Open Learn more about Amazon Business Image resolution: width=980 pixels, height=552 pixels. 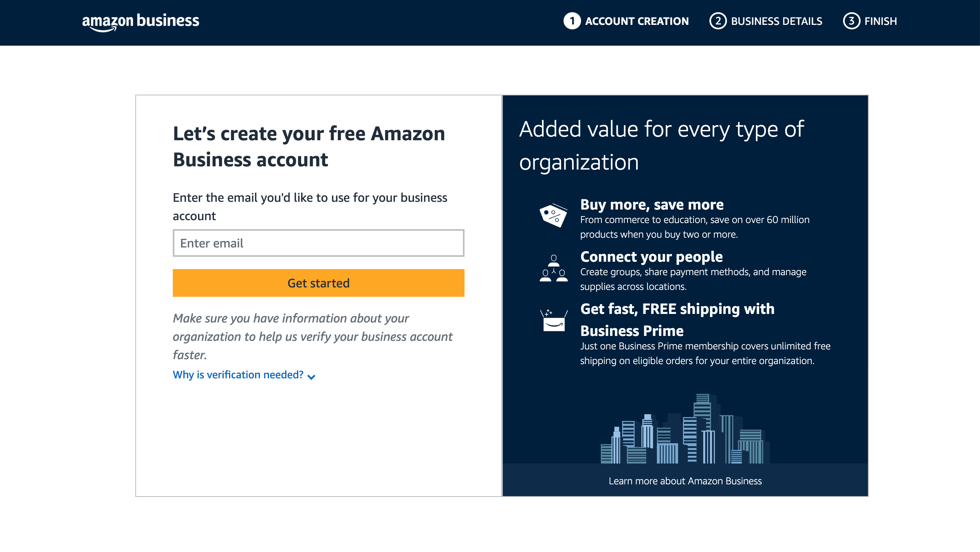(x=685, y=481)
